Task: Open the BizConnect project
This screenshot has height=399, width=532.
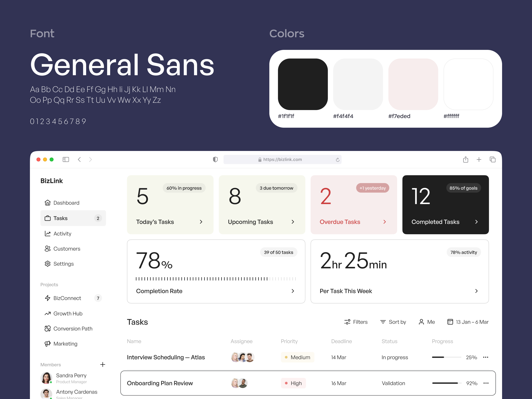Action: [67, 298]
